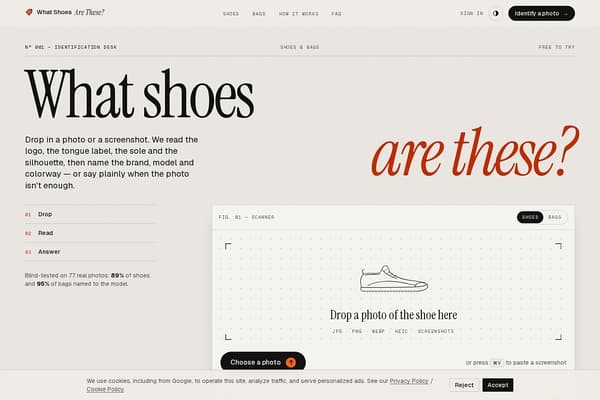The height and width of the screenshot is (400, 600).
Task: Accept the cookie consent
Action: point(497,385)
